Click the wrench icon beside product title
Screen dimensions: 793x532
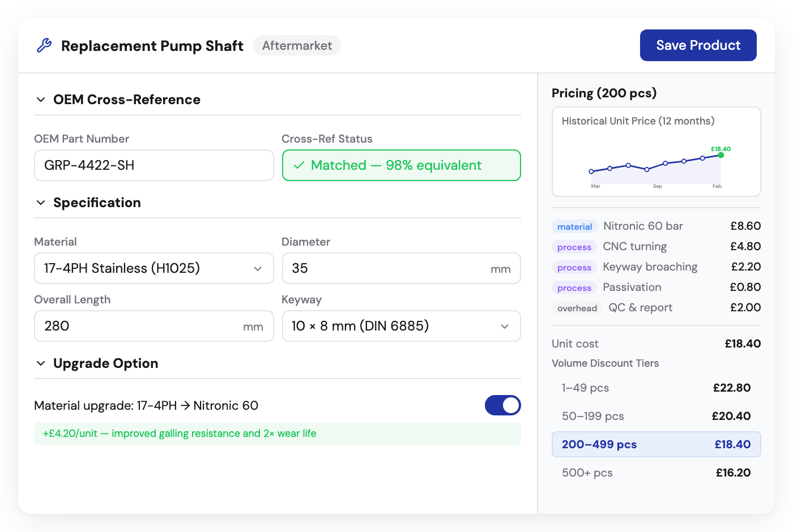pyautogui.click(x=44, y=45)
